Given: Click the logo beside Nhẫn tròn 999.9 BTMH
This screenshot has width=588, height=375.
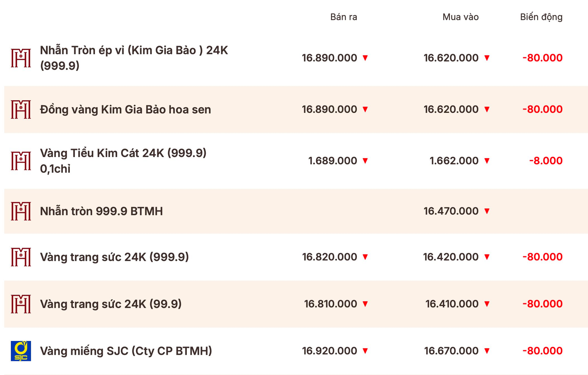Looking at the screenshot, I should click(x=21, y=211).
